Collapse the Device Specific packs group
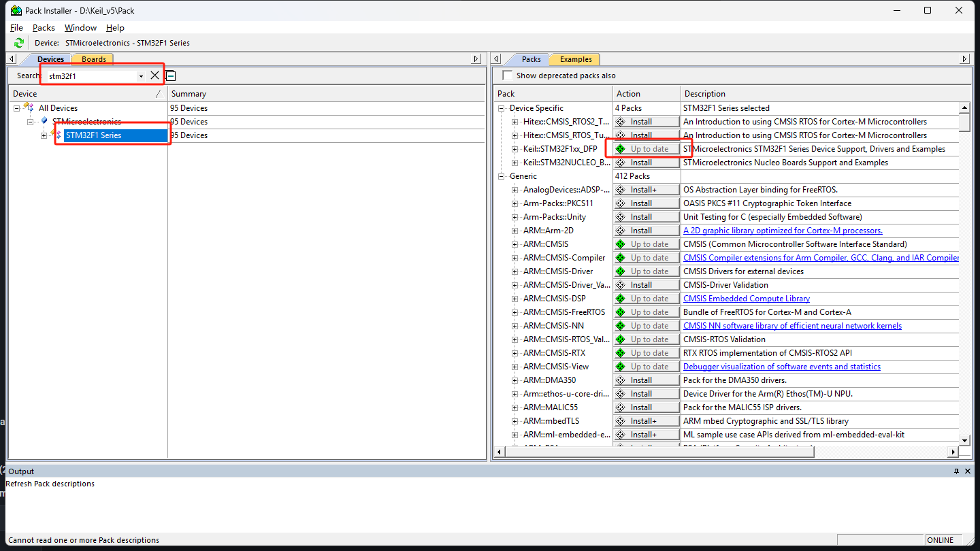This screenshot has width=980, height=551. coord(502,108)
